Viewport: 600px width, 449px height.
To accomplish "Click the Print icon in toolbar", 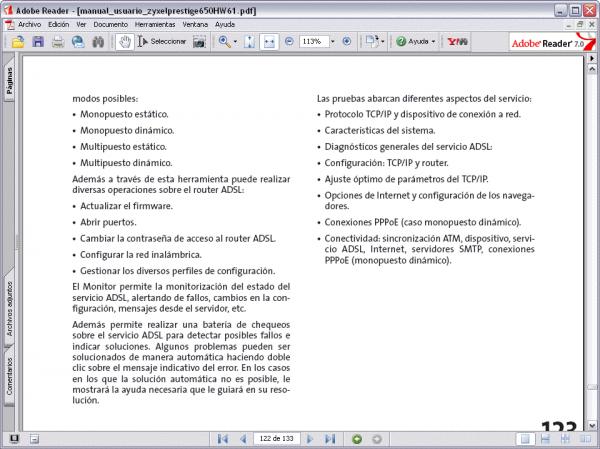I will [x=58, y=42].
